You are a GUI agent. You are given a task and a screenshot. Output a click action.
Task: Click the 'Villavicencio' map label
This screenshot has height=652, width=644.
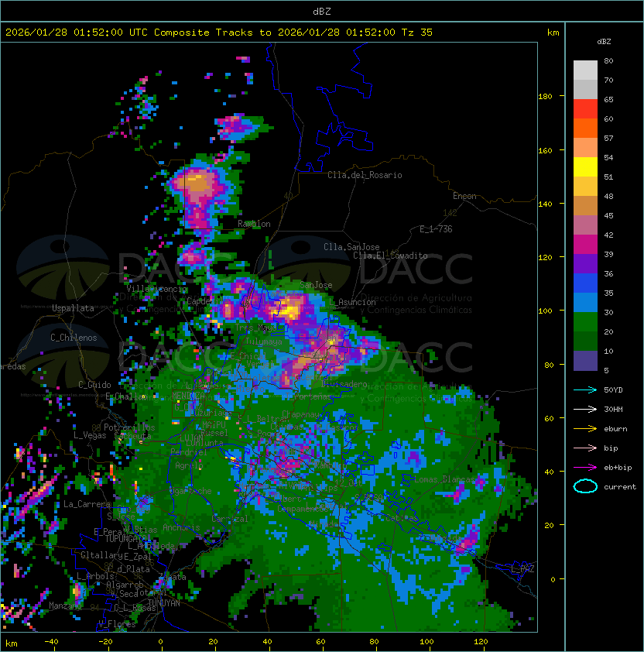(x=156, y=289)
